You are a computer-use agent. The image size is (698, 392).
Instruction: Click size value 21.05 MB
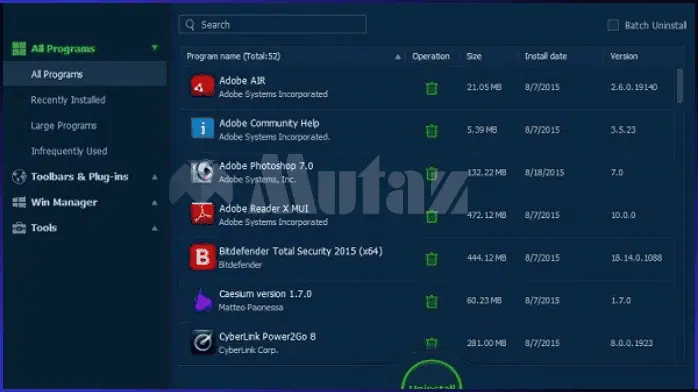(484, 87)
